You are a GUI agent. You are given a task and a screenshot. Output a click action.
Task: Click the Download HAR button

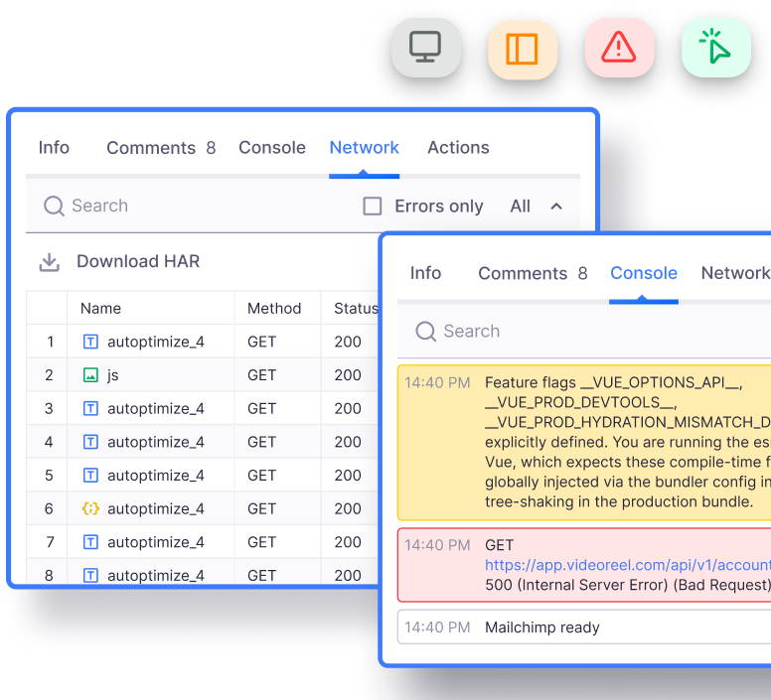(119, 261)
